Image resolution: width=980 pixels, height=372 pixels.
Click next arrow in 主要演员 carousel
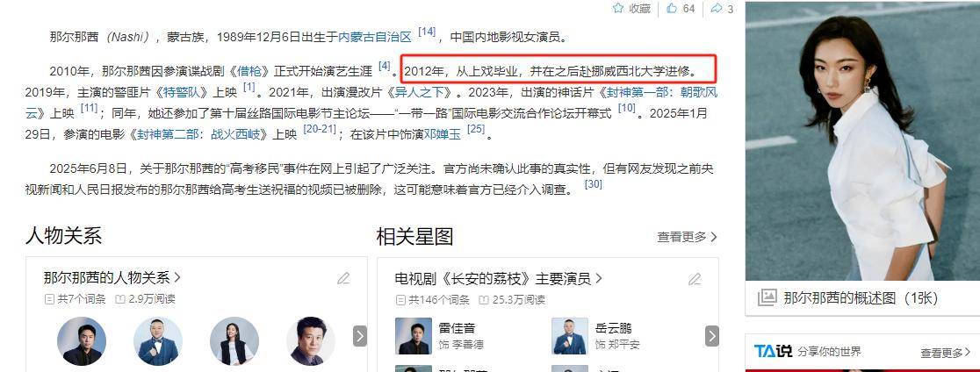712,336
